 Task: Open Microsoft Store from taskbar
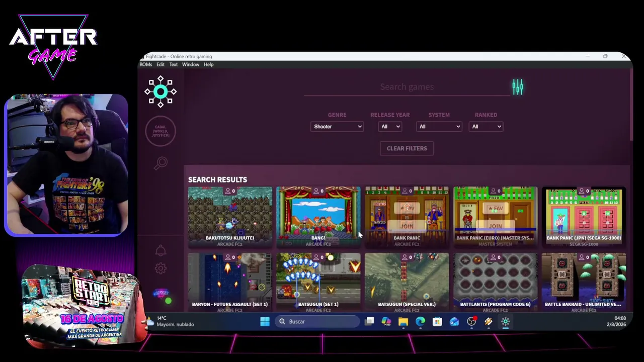click(437, 322)
